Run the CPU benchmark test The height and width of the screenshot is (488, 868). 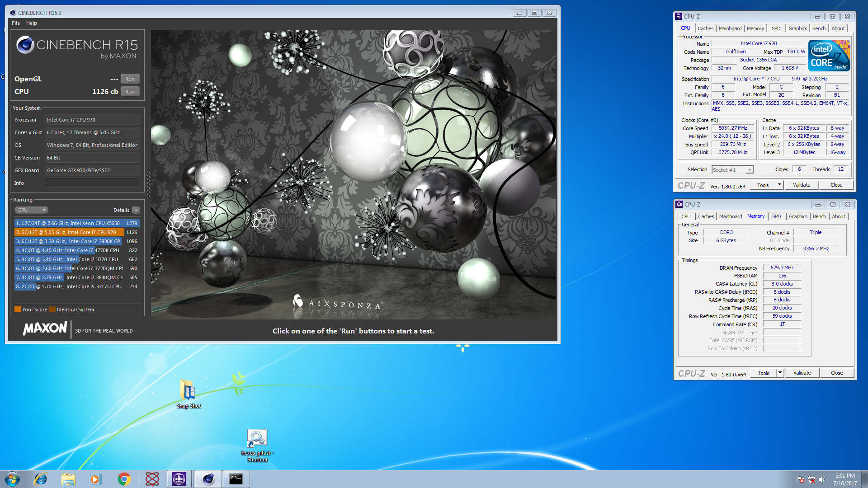[x=130, y=92]
